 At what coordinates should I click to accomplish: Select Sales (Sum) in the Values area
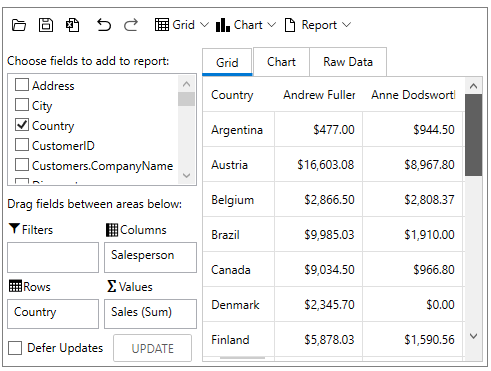(141, 312)
